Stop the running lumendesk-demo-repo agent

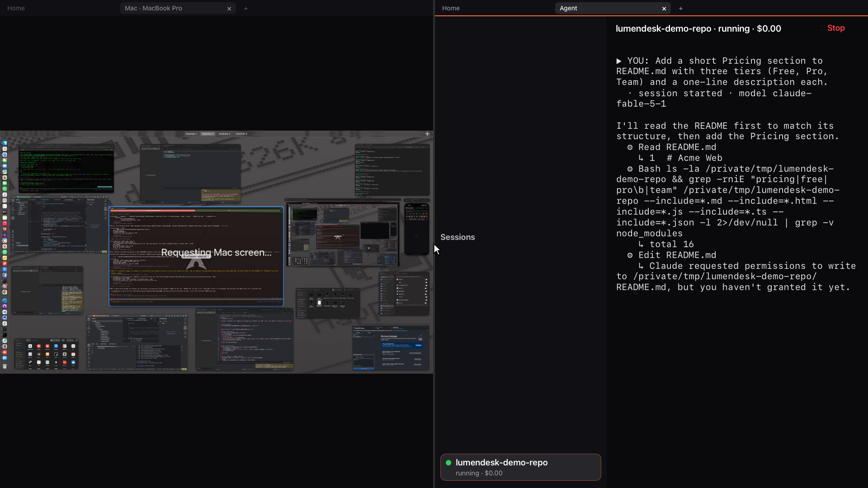[x=836, y=28]
